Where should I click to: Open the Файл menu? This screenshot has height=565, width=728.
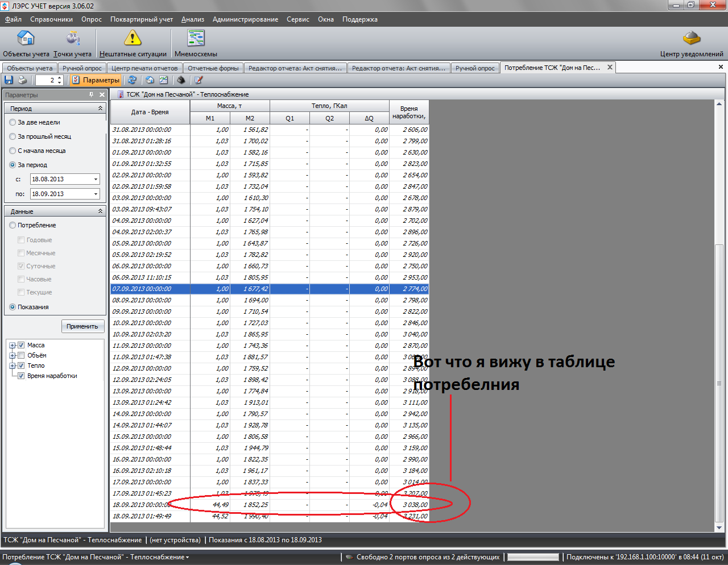pyautogui.click(x=13, y=19)
